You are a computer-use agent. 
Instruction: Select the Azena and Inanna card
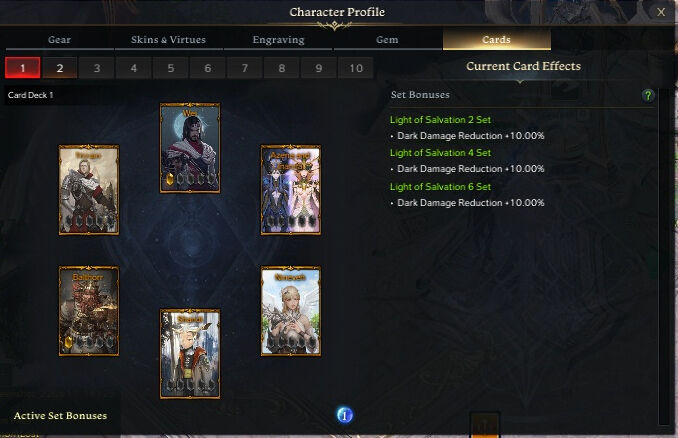pos(291,190)
